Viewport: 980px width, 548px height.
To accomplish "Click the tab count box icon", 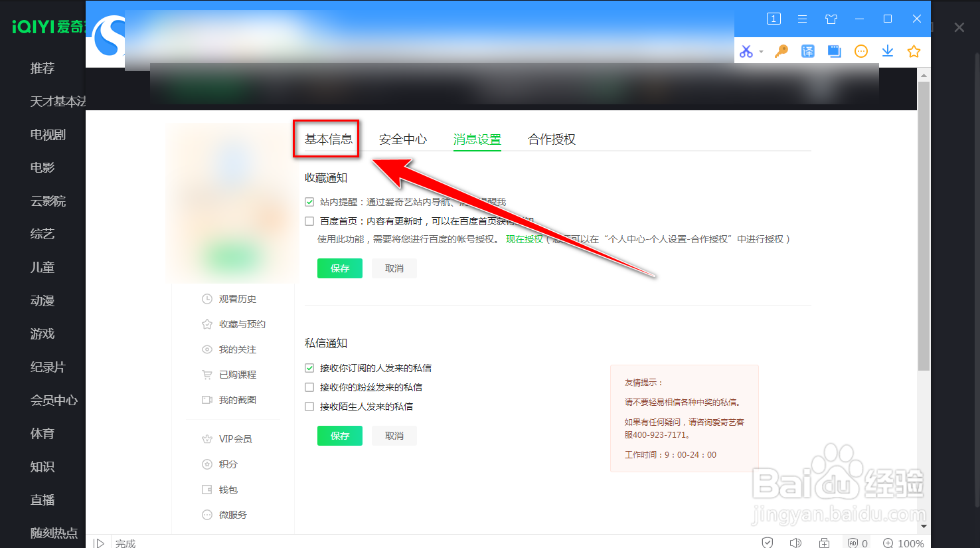I will pyautogui.click(x=774, y=19).
